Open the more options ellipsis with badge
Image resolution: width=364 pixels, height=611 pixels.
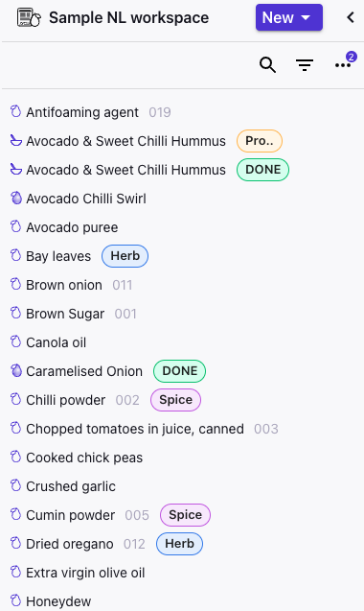pyautogui.click(x=343, y=64)
